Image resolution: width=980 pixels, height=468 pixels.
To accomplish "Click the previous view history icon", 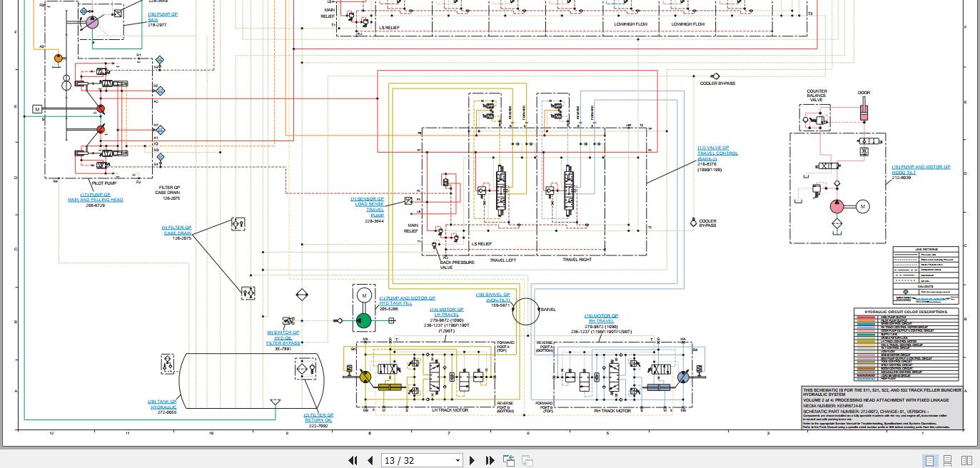I will pos(509,461).
